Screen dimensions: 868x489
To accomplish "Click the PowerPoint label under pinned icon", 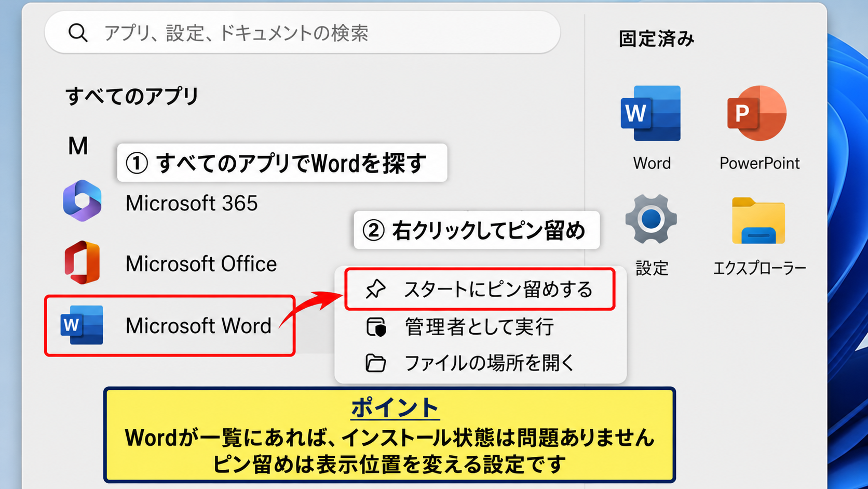I will coord(759,163).
